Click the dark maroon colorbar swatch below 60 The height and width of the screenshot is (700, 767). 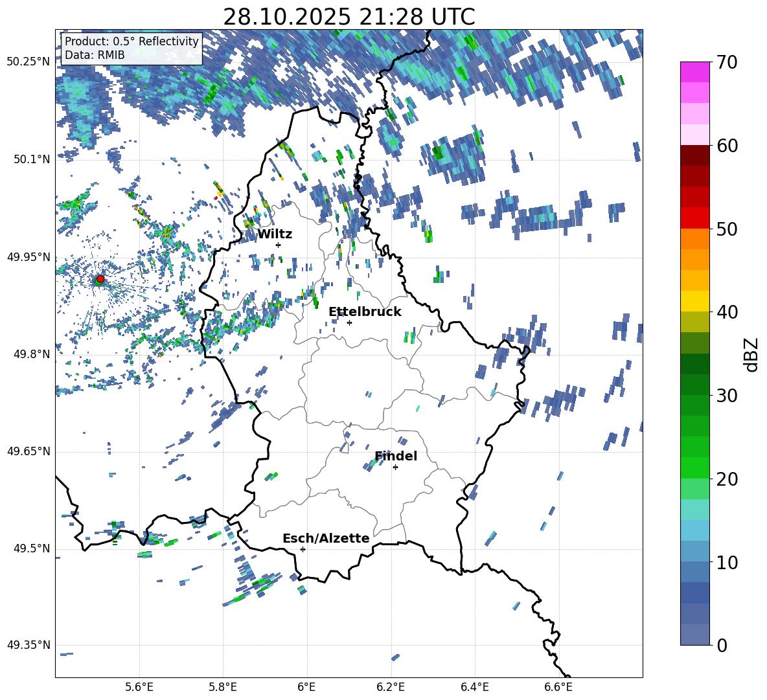click(x=694, y=156)
